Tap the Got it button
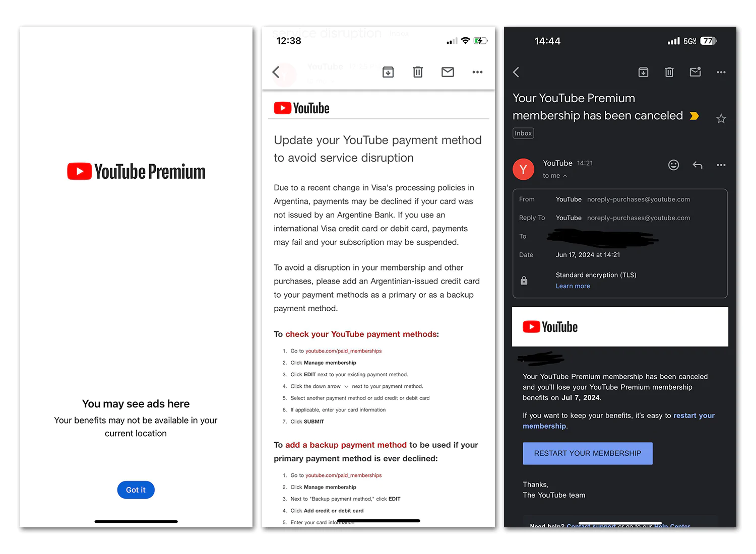The width and height of the screenshot is (756, 554). (x=136, y=490)
